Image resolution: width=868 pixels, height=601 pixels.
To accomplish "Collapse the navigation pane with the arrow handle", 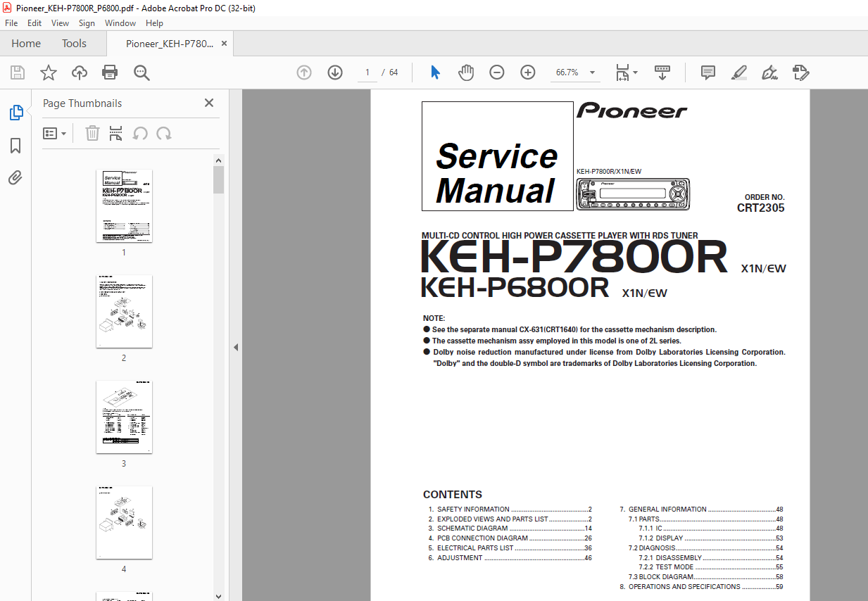I will [236, 347].
